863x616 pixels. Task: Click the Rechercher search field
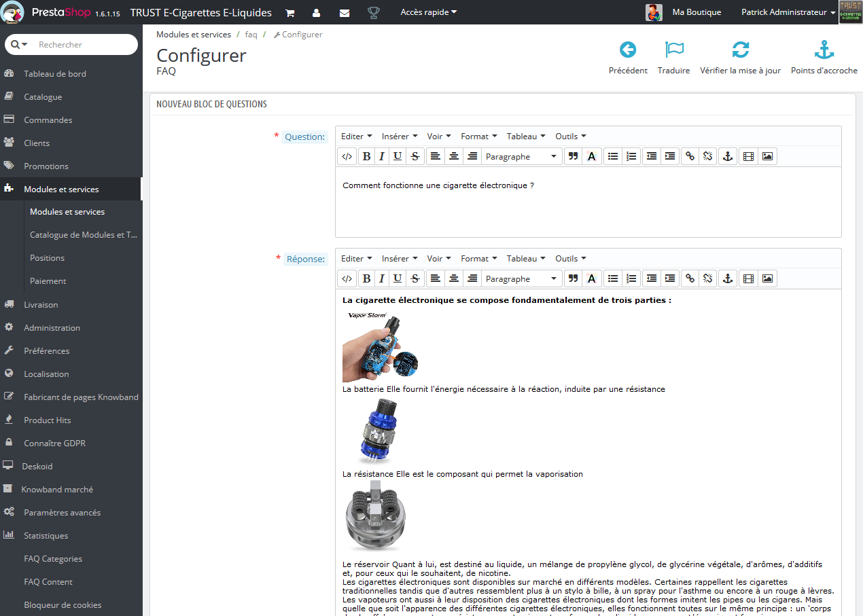click(x=85, y=45)
